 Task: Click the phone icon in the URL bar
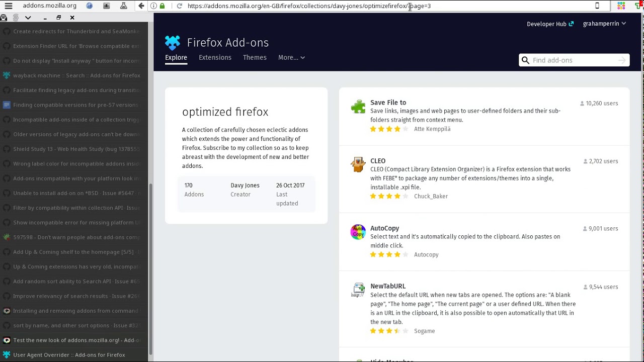point(597,6)
